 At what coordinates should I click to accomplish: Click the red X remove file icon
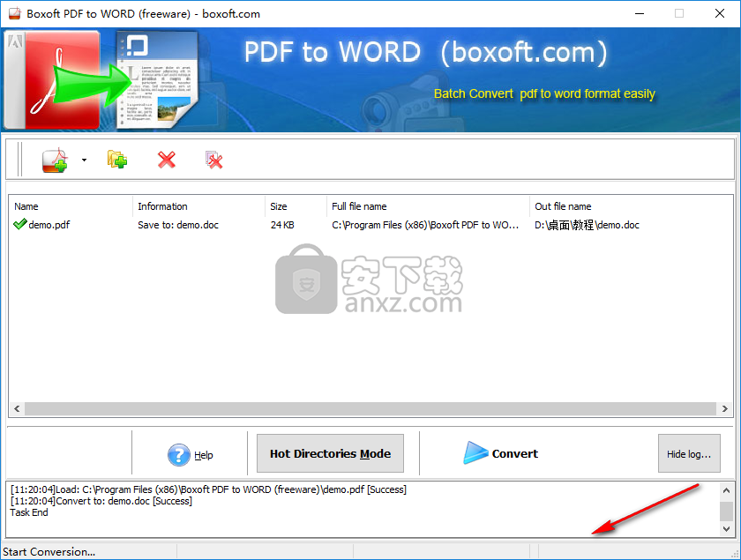click(x=167, y=160)
